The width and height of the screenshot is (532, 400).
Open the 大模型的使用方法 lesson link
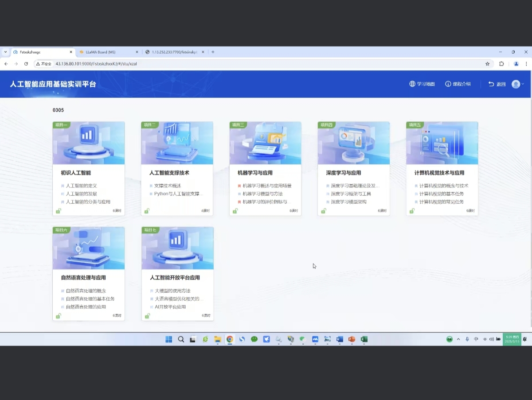tap(172, 291)
